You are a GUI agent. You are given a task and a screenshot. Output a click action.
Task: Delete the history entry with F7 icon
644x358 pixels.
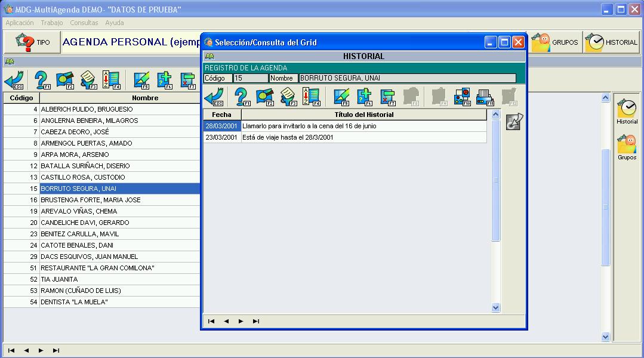pyautogui.click(x=387, y=97)
